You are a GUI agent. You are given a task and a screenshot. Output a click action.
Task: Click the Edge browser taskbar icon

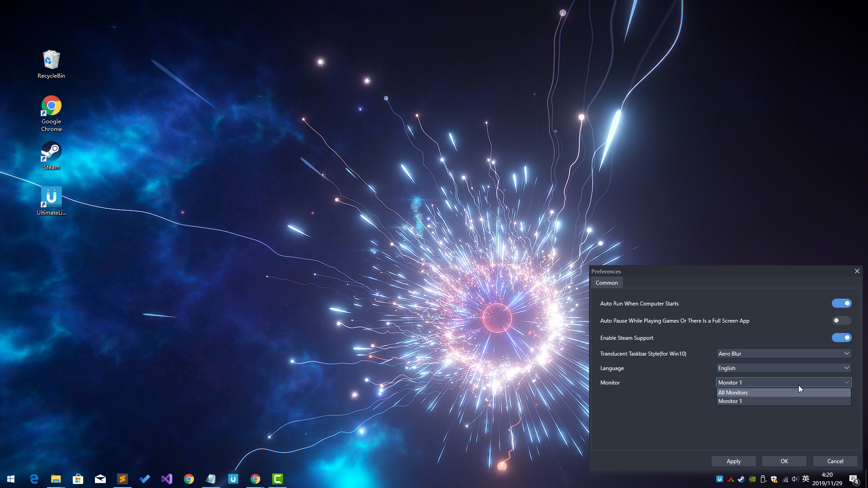(34, 479)
